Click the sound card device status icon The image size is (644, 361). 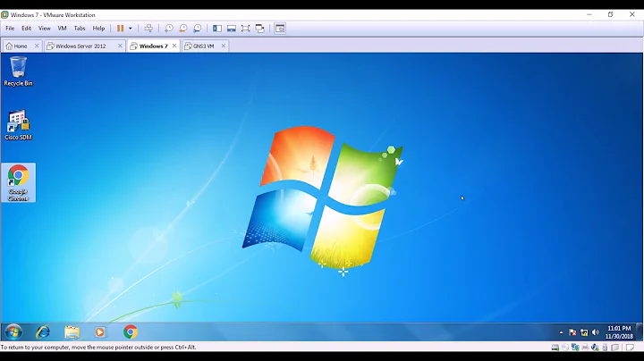[595, 348]
